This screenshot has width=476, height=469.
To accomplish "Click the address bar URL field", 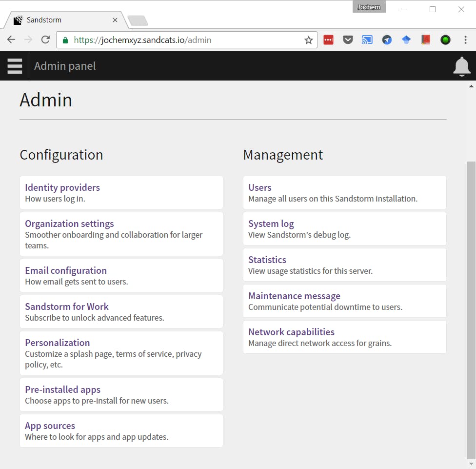I will (x=185, y=40).
